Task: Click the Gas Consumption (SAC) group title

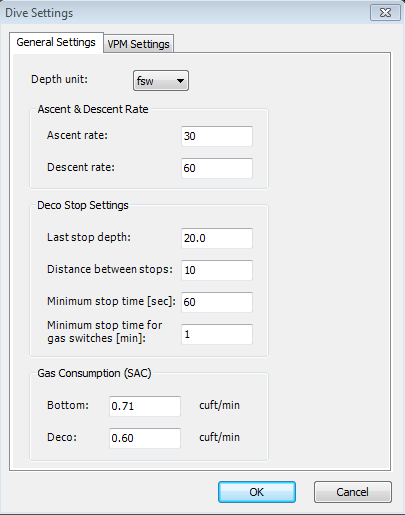Action: [x=94, y=373]
